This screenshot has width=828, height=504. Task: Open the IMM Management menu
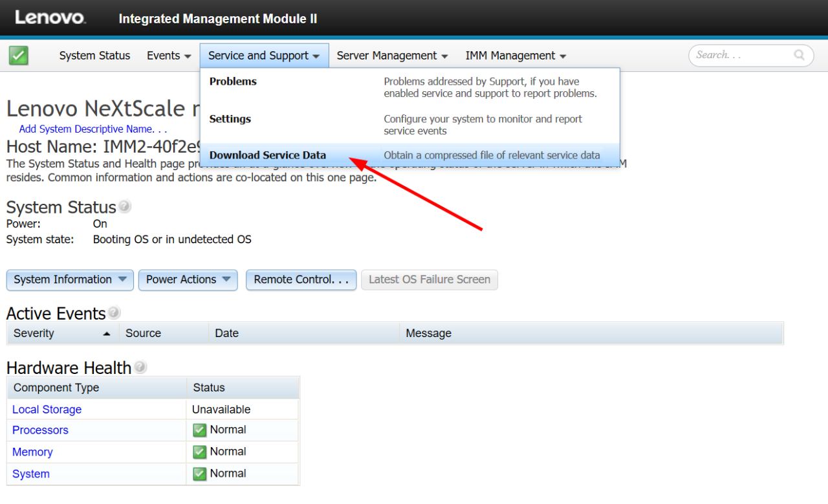(516, 56)
